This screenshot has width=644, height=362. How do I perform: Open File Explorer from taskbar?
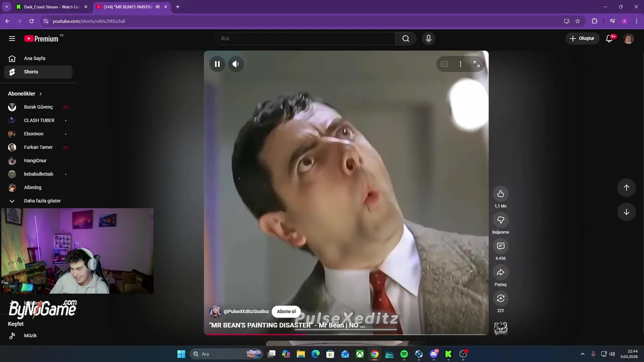click(301, 354)
